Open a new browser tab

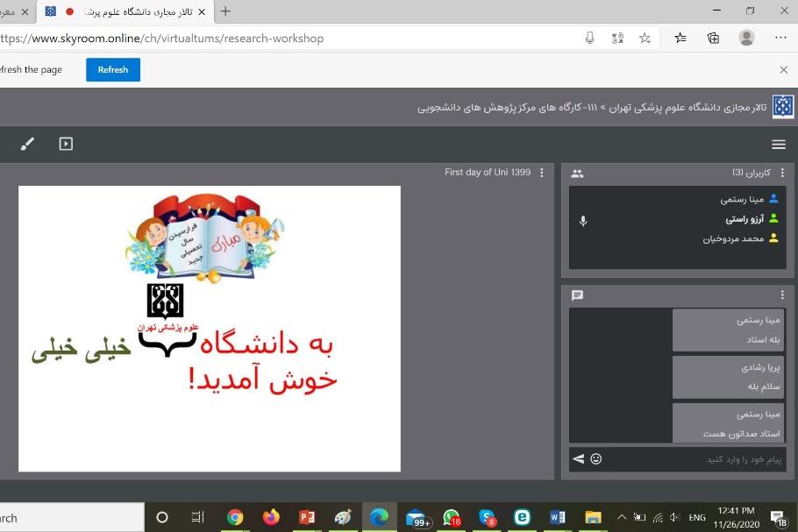(225, 11)
